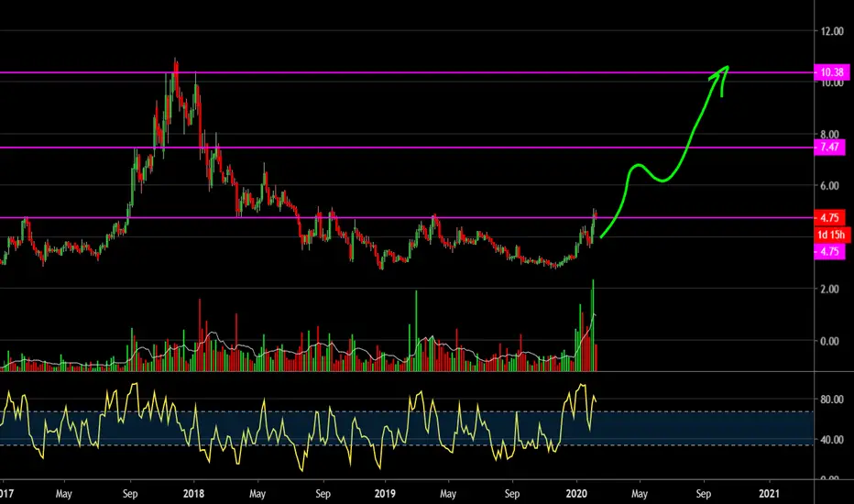This screenshot has height=504, width=854.
Task: Click the 6.00 price scale label
Action: pyautogui.click(x=830, y=186)
